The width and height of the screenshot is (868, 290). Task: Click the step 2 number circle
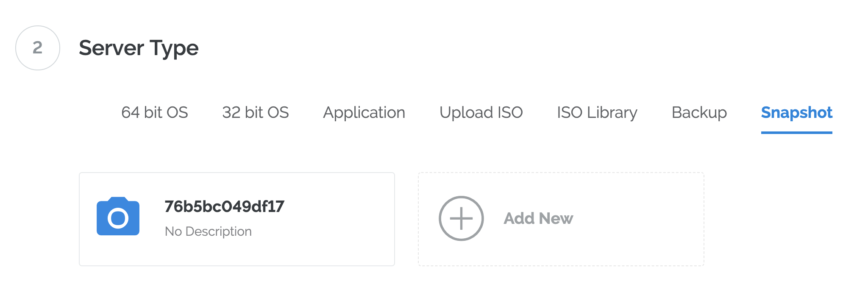tap(38, 48)
